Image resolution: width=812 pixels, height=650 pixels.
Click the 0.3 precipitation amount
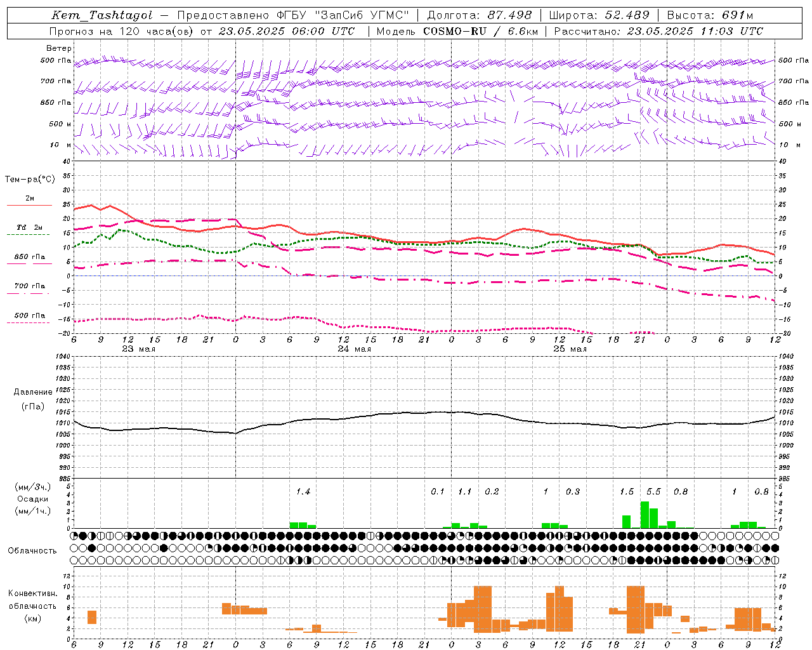click(573, 492)
